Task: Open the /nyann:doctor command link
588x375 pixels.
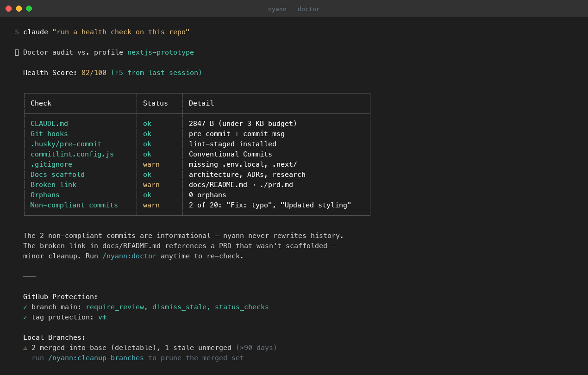Action: tap(129, 256)
